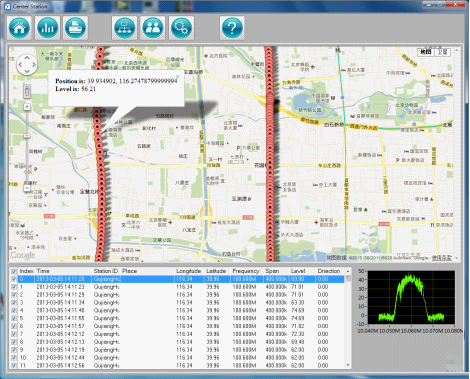Select the map view tab
Viewport: 470px width, 379px height.
point(426,52)
